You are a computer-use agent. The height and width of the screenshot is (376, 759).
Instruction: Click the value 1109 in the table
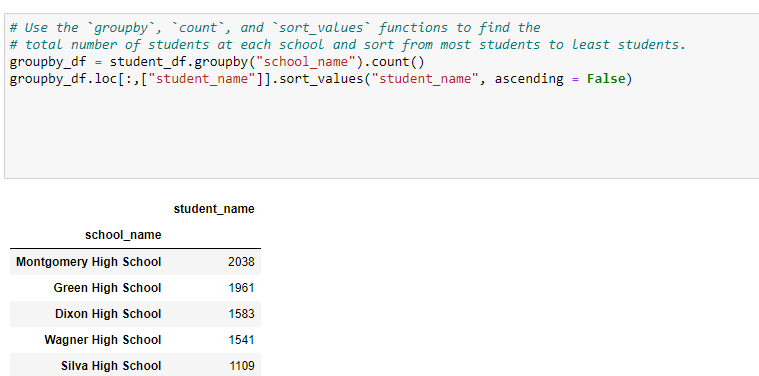point(242,366)
